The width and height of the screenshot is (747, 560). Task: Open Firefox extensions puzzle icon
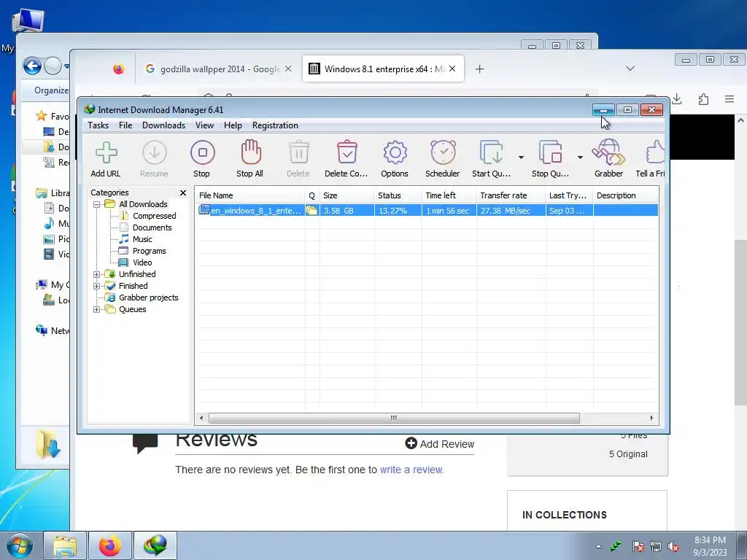pyautogui.click(x=703, y=99)
